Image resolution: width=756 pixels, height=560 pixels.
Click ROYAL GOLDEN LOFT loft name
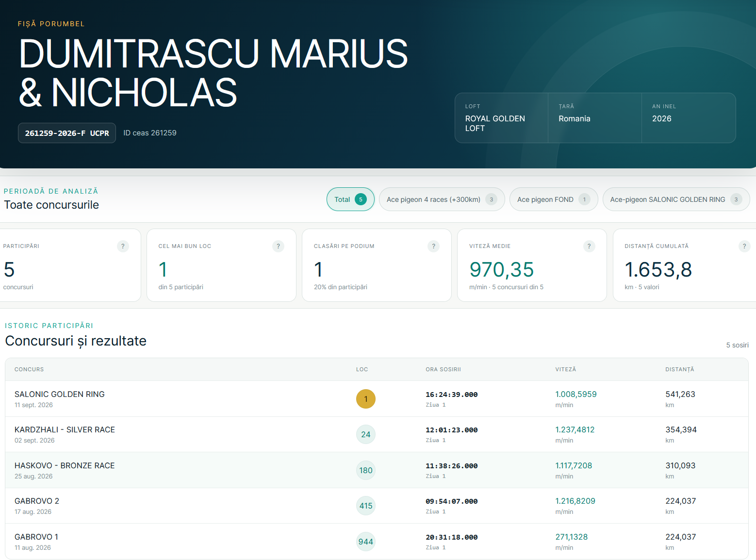495,123
